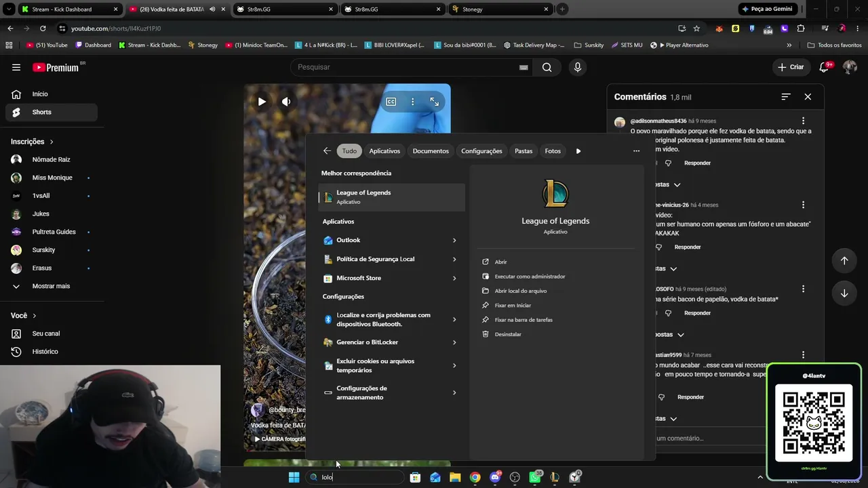Expand Outlook result details chevron
This screenshot has width=868, height=488.
[454, 241]
